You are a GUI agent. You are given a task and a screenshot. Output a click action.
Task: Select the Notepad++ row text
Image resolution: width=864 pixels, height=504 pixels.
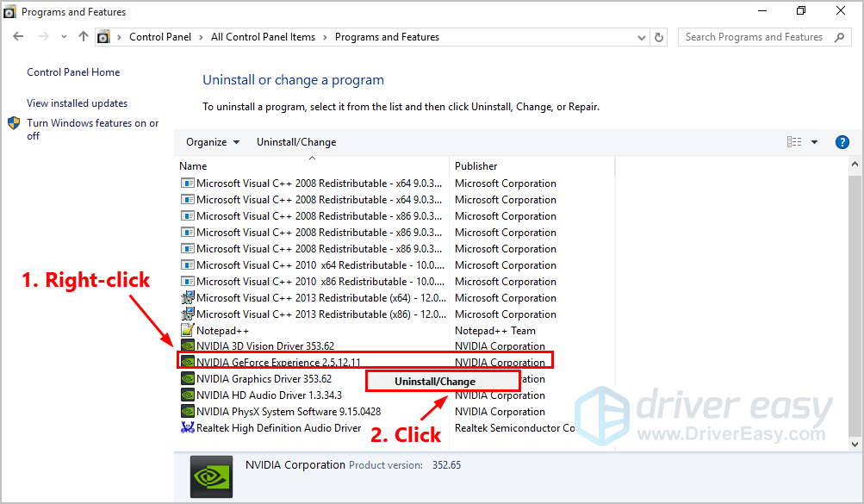click(x=222, y=331)
